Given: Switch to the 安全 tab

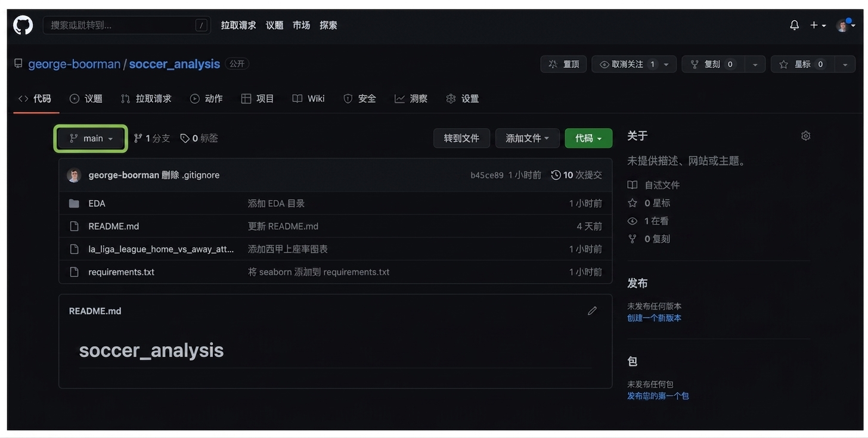Looking at the screenshot, I should pos(359,98).
